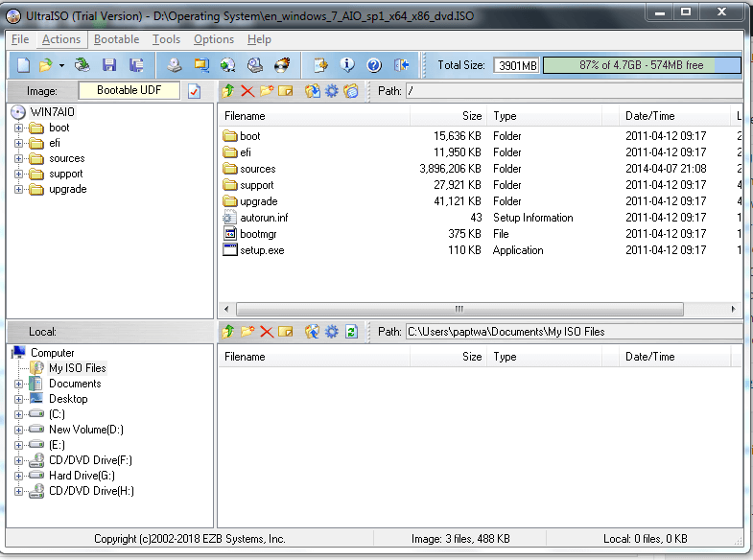Open the Tools menu

click(x=166, y=39)
